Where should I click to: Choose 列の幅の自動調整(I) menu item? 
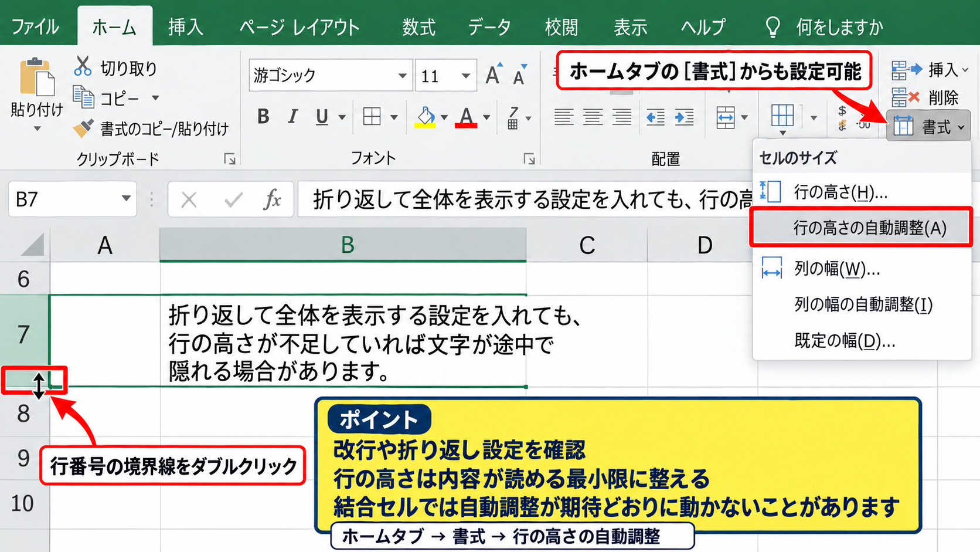pos(861,304)
